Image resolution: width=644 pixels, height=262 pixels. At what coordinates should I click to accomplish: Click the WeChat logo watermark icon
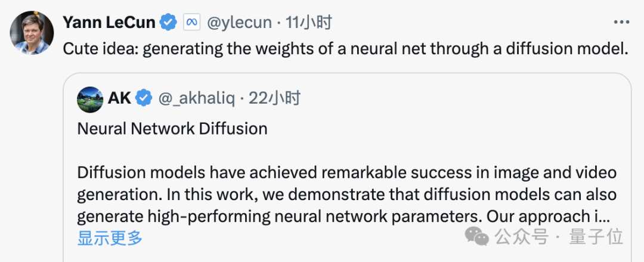(477, 237)
